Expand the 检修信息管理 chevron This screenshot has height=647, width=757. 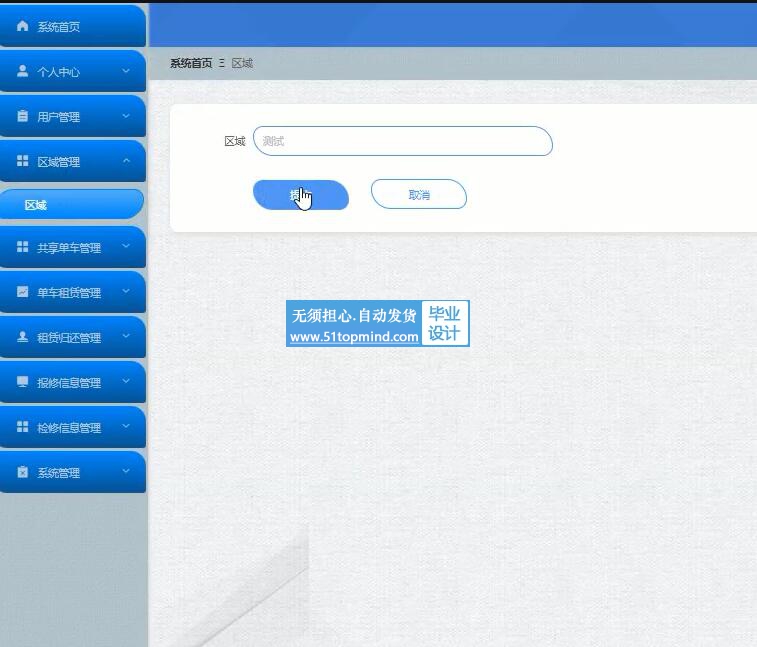tap(126, 426)
